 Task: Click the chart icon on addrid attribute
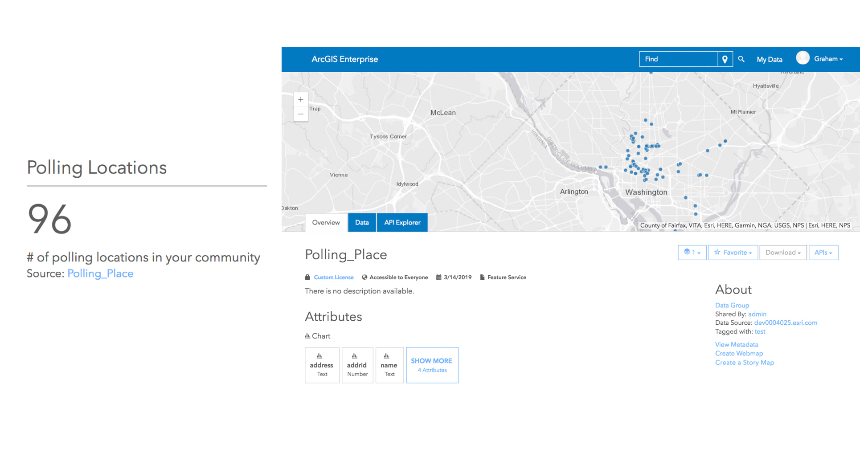click(x=355, y=356)
